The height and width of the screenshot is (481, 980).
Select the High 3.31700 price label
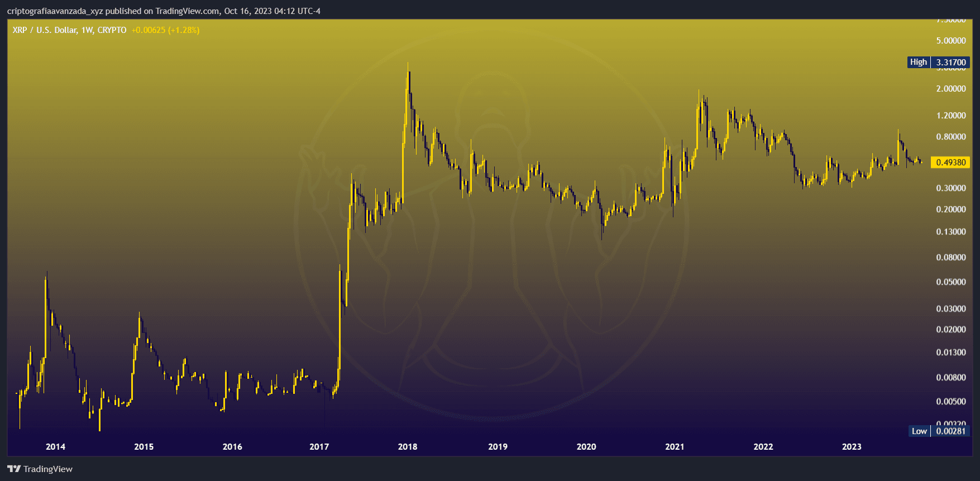939,62
